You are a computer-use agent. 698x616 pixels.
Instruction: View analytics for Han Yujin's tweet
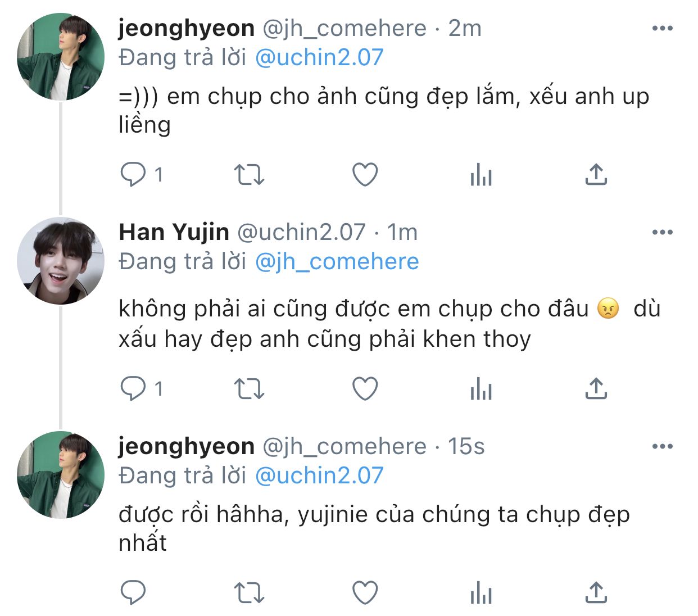(481, 388)
